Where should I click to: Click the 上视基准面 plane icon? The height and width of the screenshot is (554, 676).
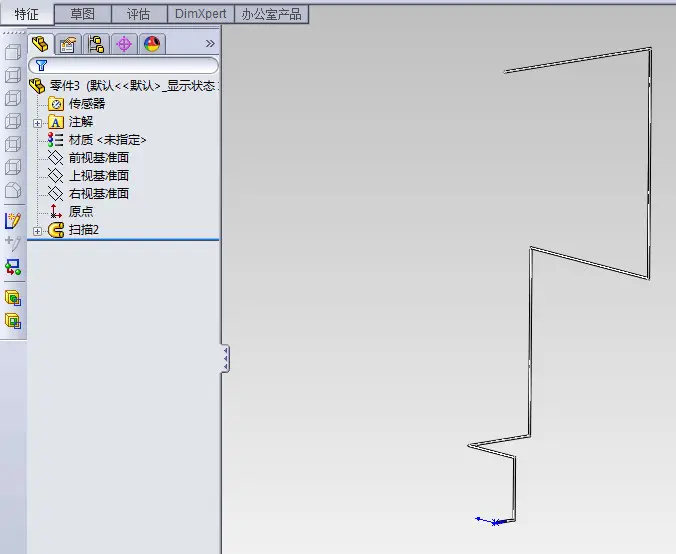point(56,175)
